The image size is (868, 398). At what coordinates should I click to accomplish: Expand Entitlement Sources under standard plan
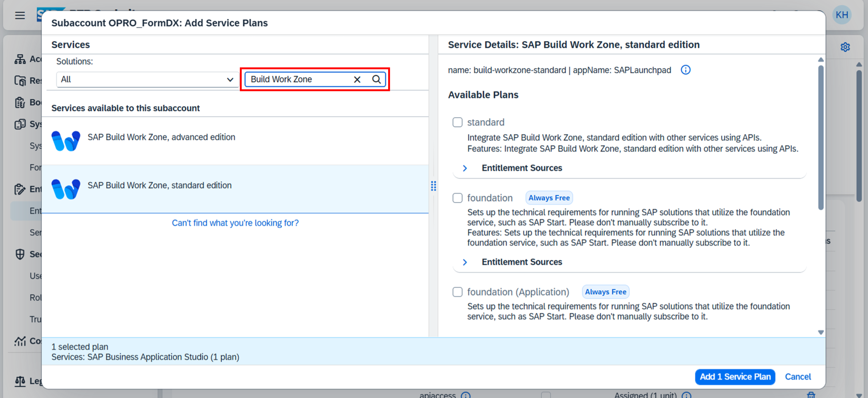tap(465, 168)
